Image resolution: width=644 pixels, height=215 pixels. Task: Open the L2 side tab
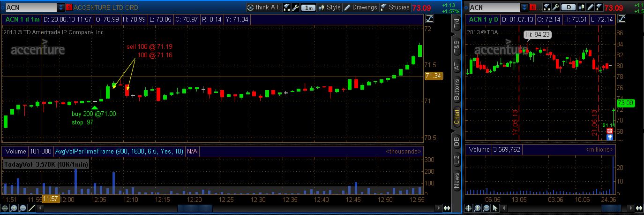(457, 159)
